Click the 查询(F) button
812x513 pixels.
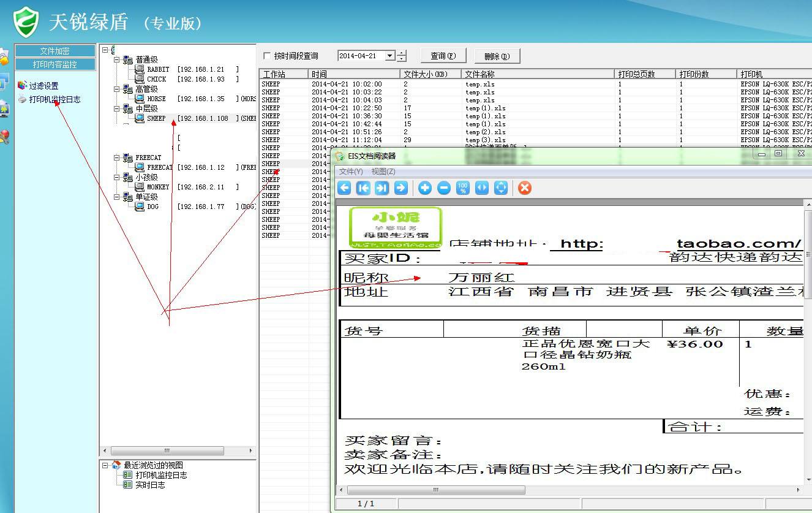click(443, 56)
